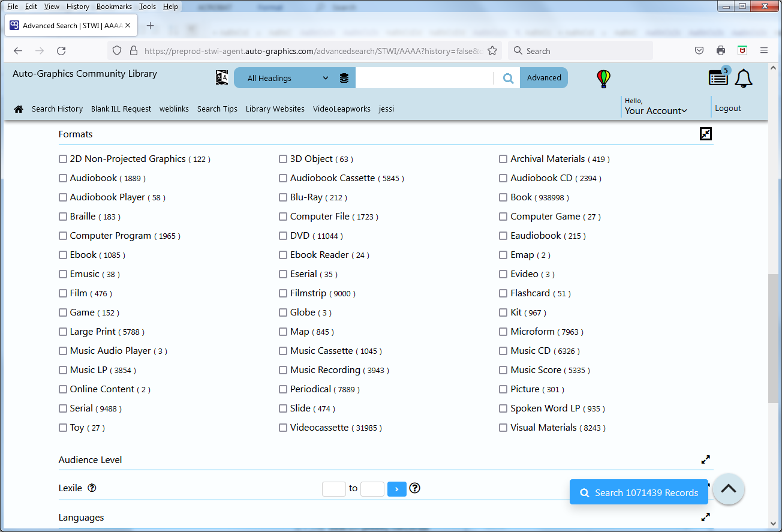This screenshot has width=782, height=532.
Task: Open the Help menu
Action: 170,6
